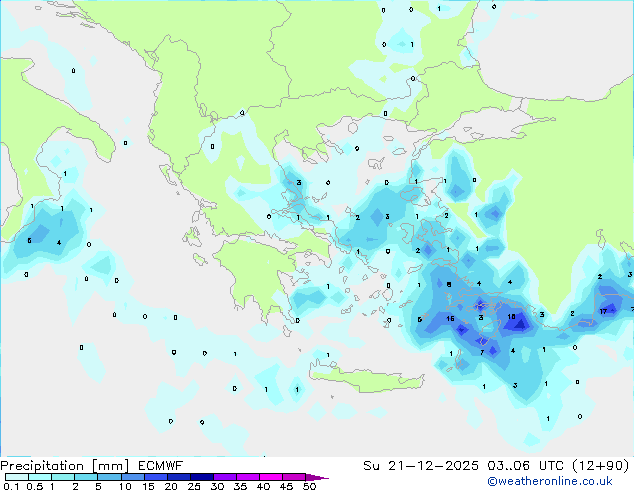The height and width of the screenshot is (490, 634).
Task: Click the 15–20 mm legend color box
Action: [x=156, y=477]
